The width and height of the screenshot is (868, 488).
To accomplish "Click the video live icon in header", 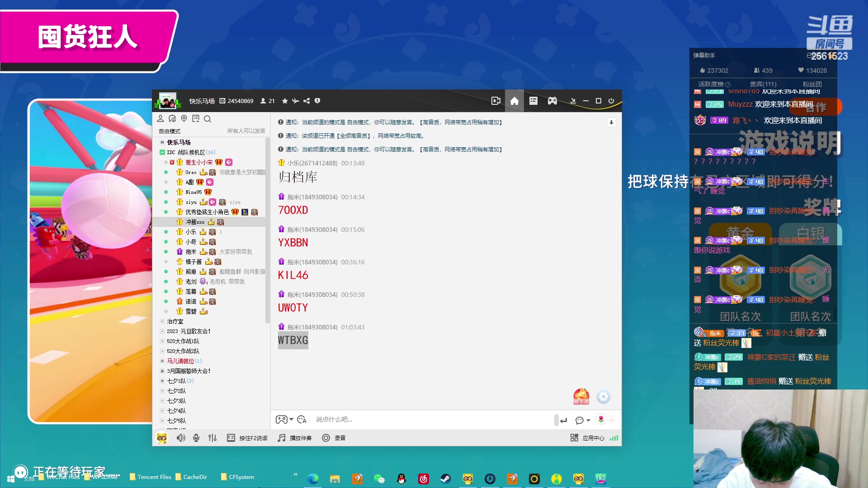I will (496, 101).
